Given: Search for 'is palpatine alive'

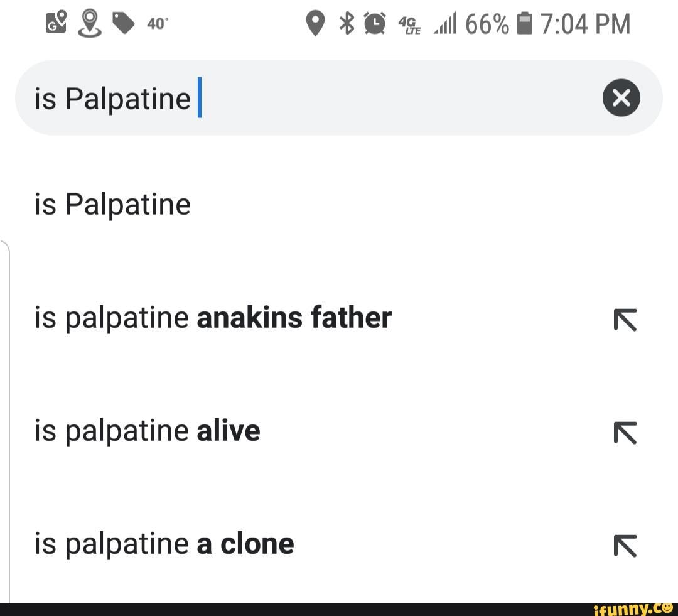Looking at the screenshot, I should point(146,430).
